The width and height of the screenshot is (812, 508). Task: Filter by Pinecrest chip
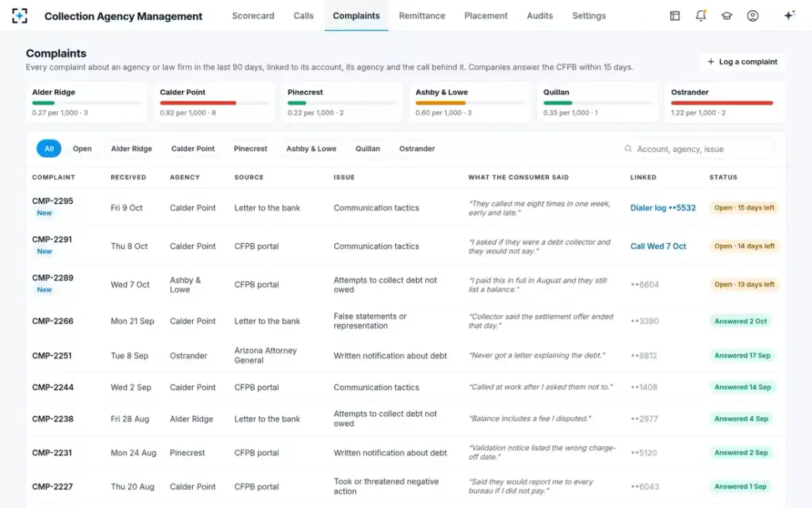[250, 149]
